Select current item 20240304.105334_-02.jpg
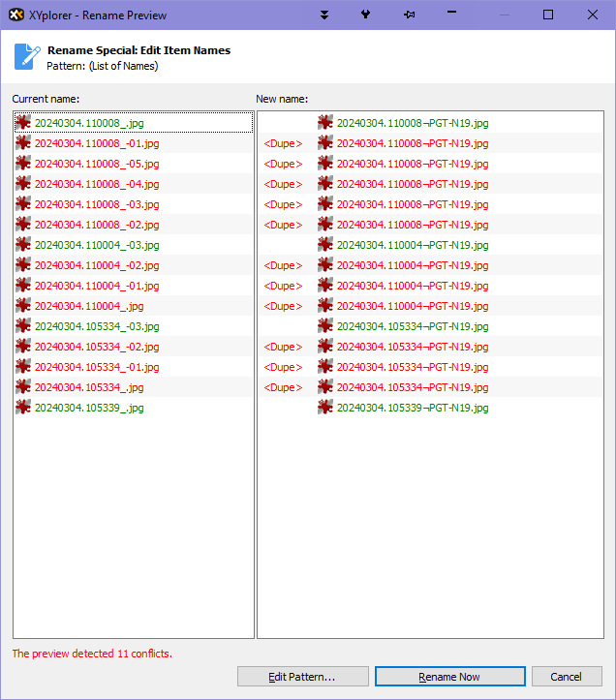 [96, 347]
